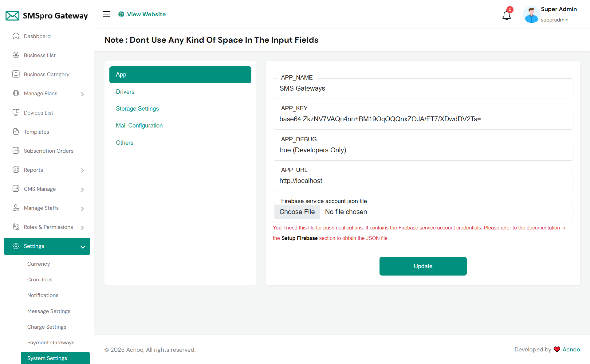Click the Devices List icon

tap(16, 112)
